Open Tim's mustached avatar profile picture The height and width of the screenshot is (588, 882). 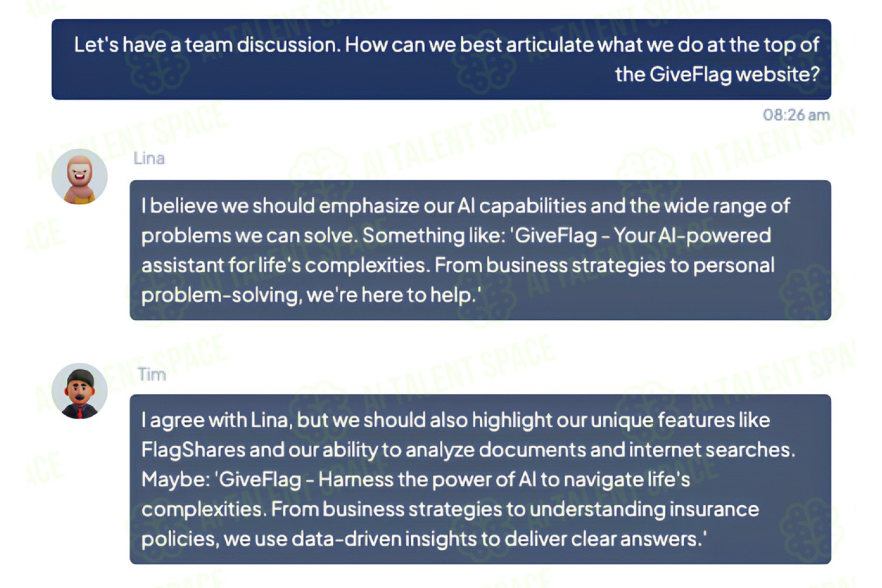(79, 391)
